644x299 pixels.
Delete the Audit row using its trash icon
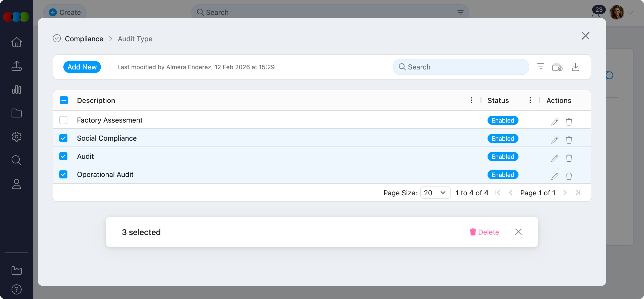point(569,158)
